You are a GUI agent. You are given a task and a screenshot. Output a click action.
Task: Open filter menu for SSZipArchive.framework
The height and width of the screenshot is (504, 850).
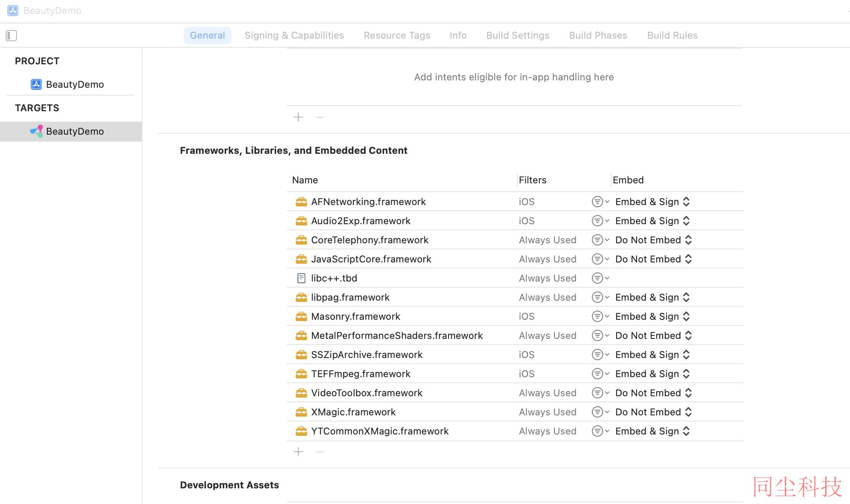(601, 355)
